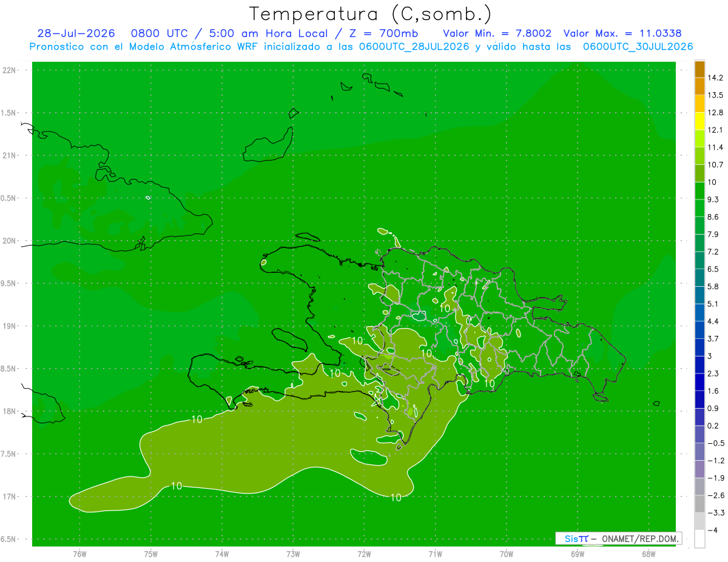Click the color bar label "0.9"

[713, 408]
